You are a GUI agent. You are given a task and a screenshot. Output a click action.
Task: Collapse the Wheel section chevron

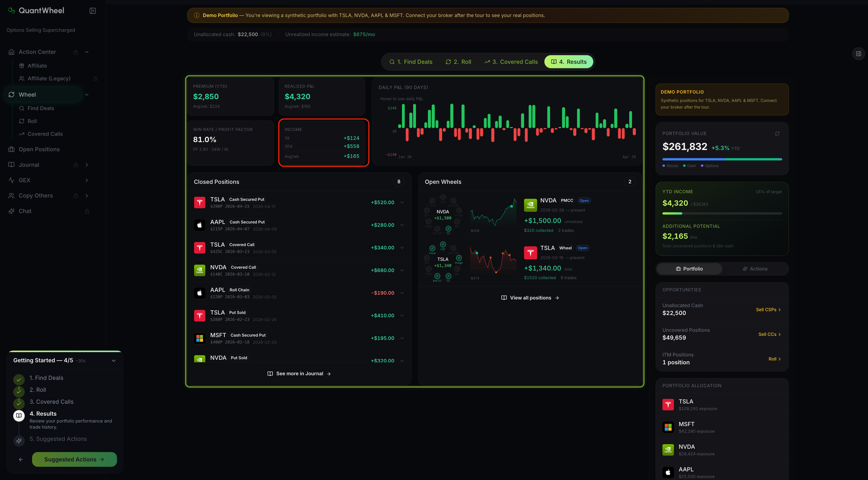pos(87,95)
